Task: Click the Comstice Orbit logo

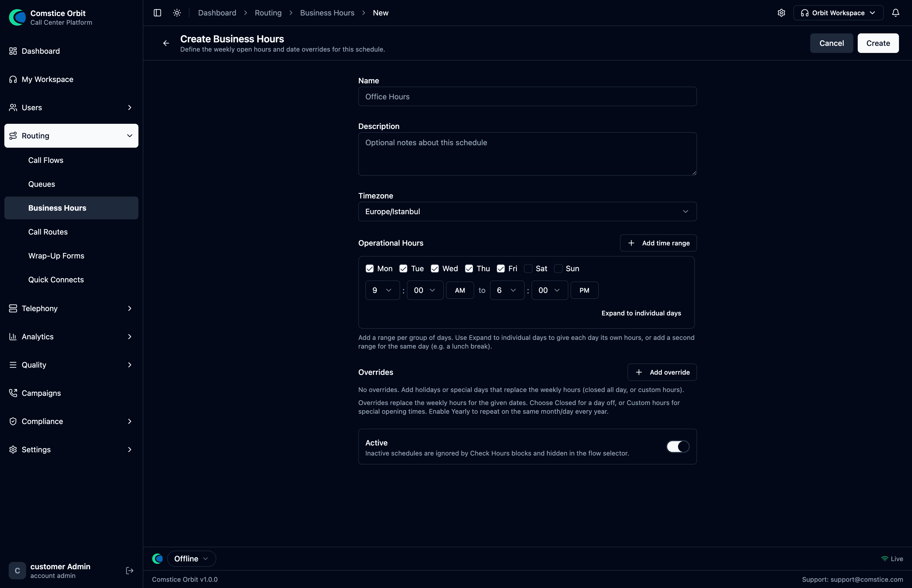Action: (18, 17)
